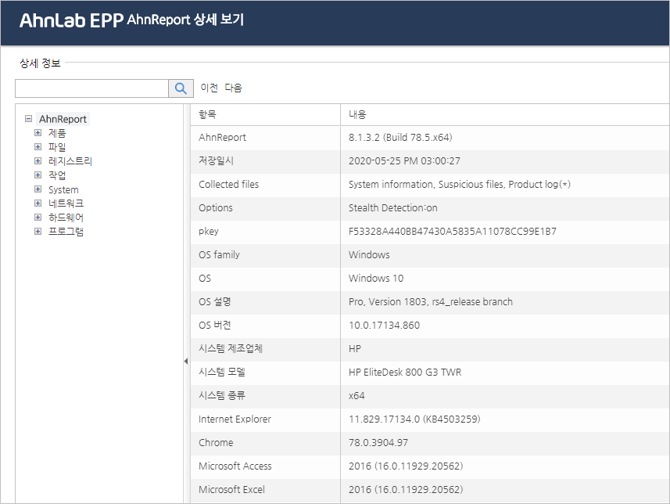Focus the search text box
This screenshot has height=504, width=670.
pyautogui.click(x=91, y=89)
